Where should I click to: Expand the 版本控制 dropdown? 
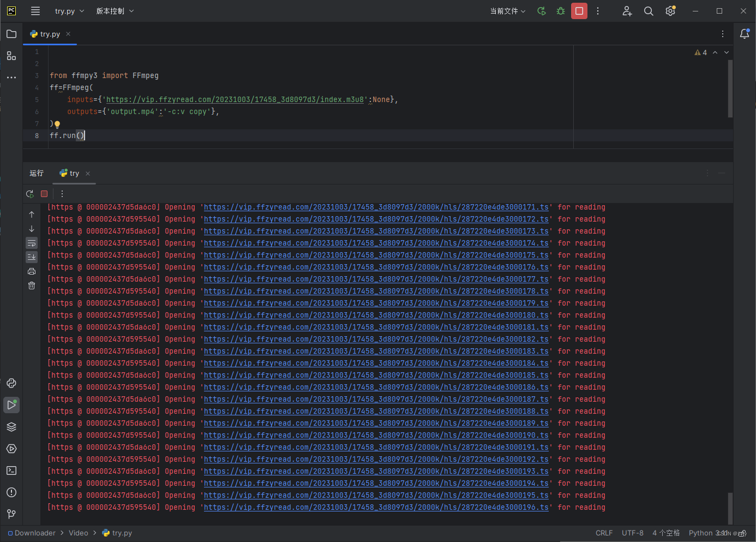point(115,11)
